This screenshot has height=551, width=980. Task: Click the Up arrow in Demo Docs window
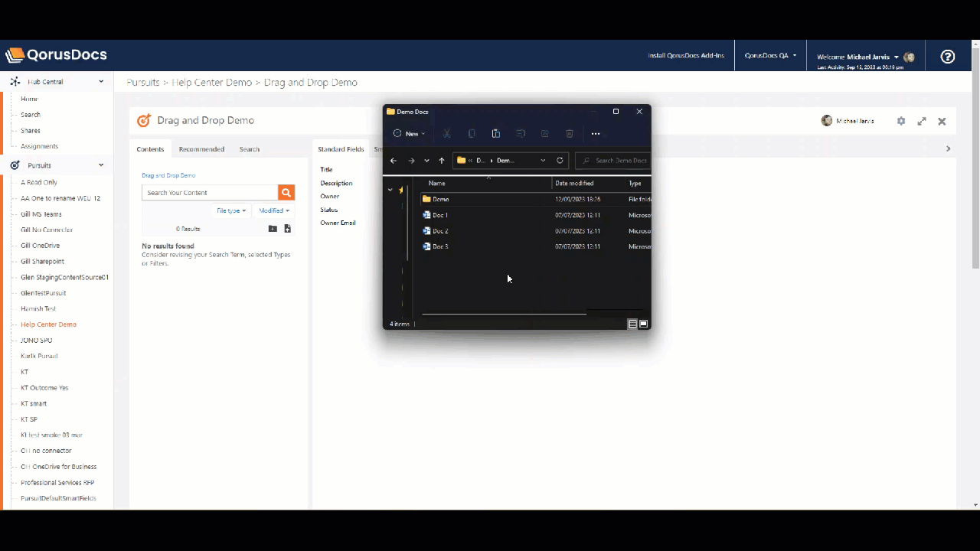point(442,161)
